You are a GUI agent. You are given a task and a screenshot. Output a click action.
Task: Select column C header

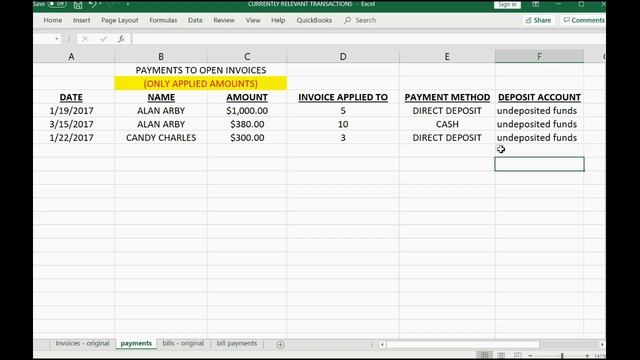coord(247,56)
